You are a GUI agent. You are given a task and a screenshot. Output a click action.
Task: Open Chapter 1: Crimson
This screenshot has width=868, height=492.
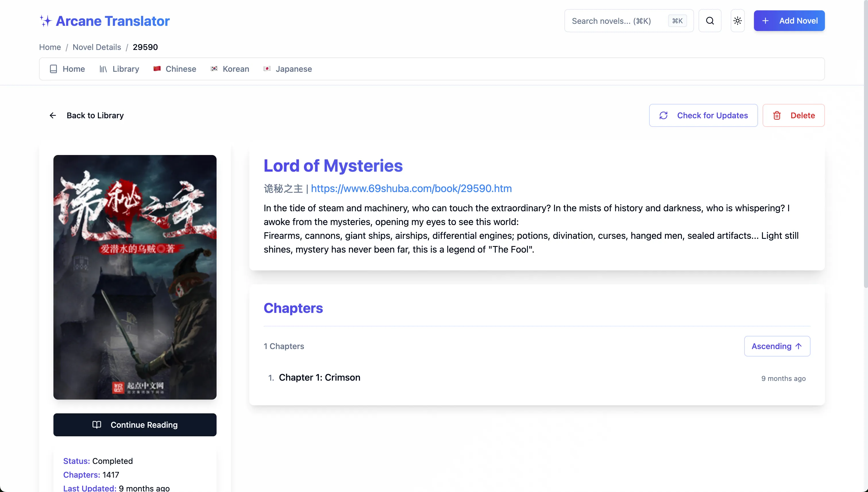320,377
